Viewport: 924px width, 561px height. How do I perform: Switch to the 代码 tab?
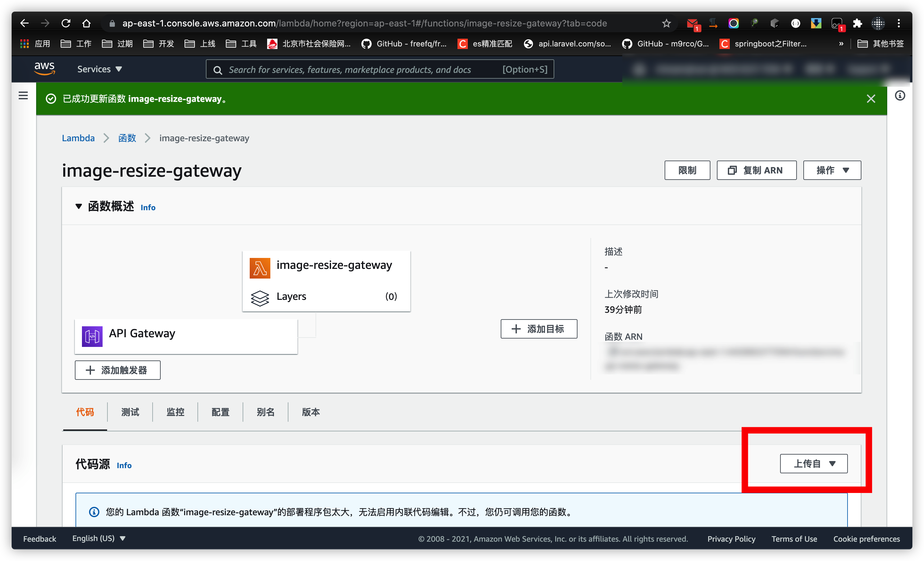[x=85, y=412]
